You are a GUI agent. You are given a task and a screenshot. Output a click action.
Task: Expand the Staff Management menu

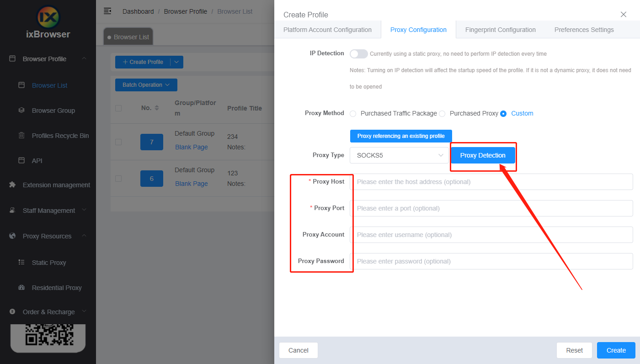48,210
